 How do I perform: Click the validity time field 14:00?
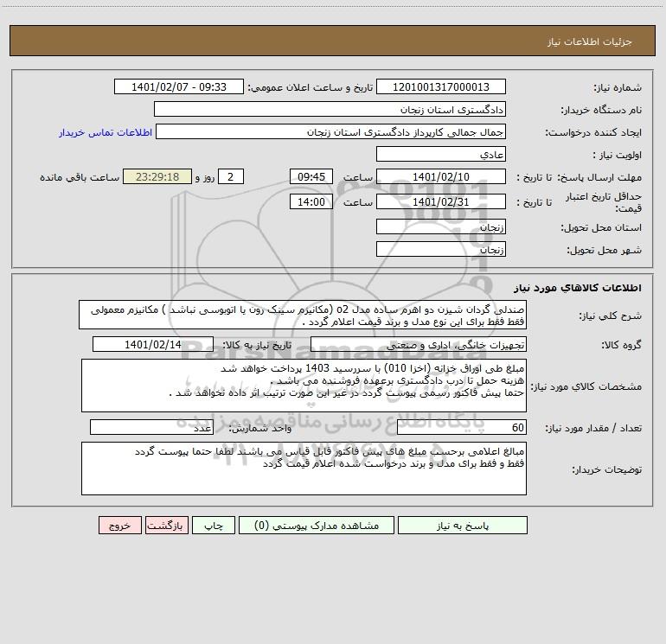click(x=311, y=201)
